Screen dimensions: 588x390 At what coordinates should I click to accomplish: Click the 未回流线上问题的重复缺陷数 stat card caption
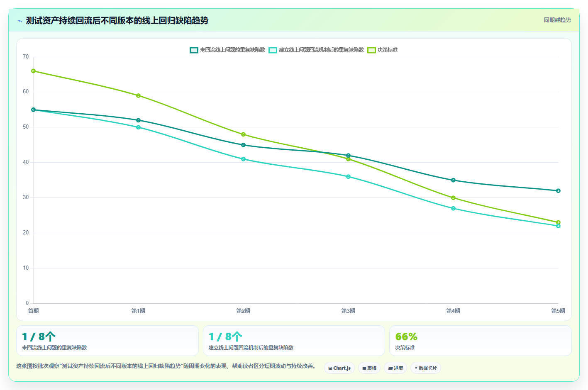[54, 348]
